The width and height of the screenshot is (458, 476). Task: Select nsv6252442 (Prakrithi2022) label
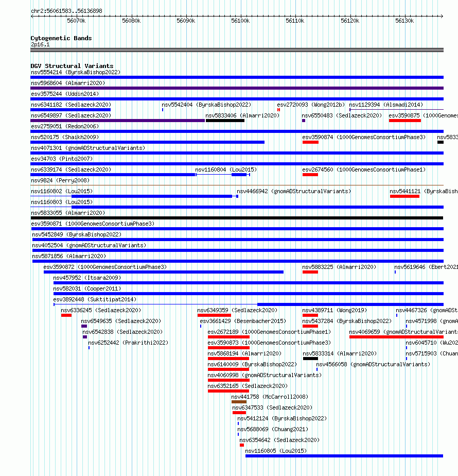point(128,343)
